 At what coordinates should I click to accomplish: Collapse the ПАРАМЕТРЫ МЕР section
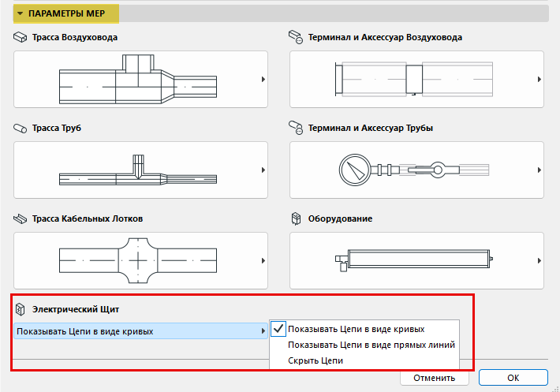(21, 13)
